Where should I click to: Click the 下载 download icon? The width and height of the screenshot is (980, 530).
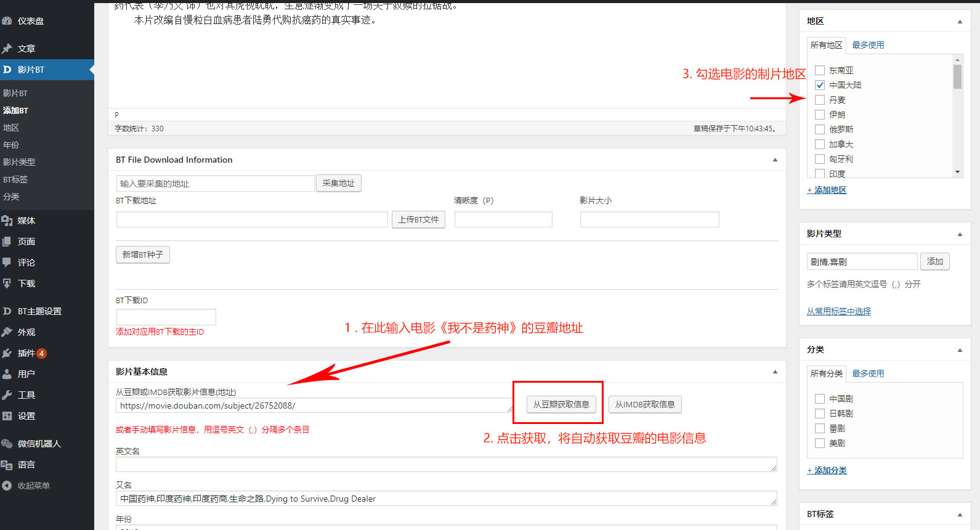pyautogui.click(x=7, y=283)
